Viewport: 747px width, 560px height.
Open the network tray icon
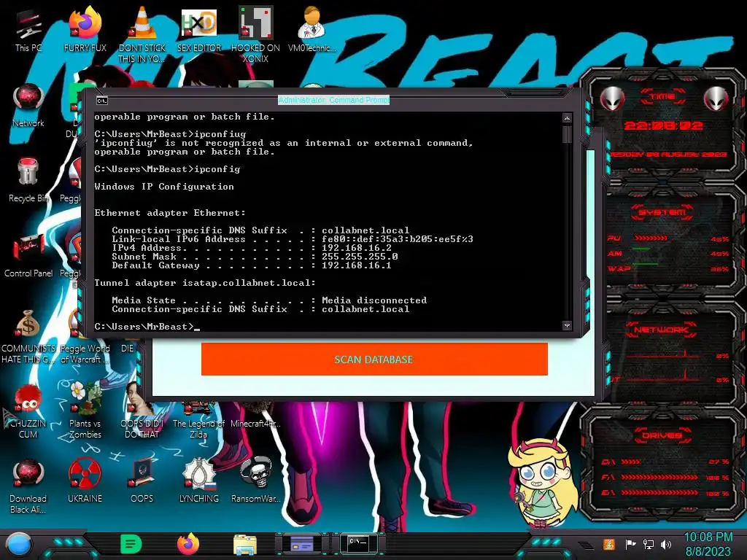(648, 544)
